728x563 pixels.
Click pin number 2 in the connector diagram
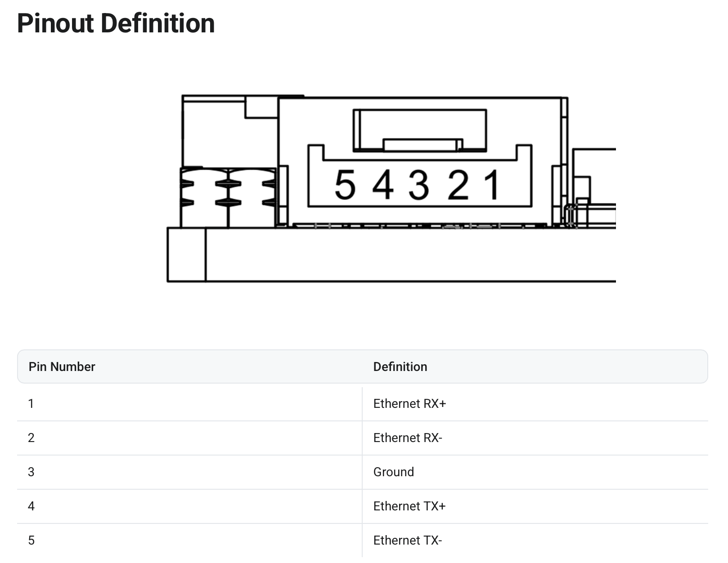458,185
